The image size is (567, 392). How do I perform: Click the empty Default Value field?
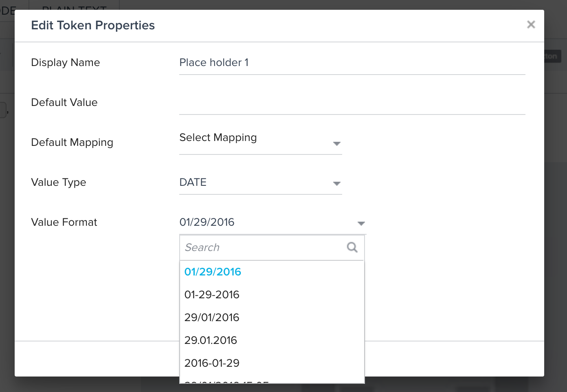[x=352, y=103]
